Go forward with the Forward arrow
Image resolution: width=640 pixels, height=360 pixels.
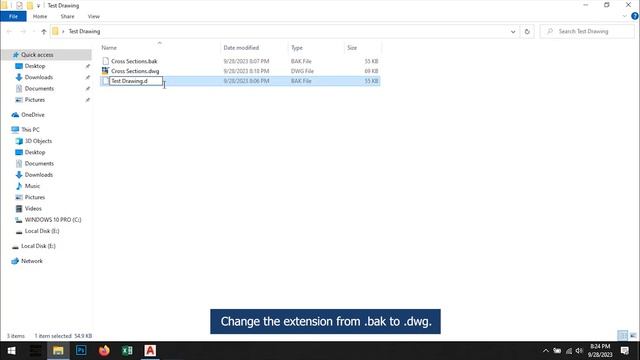(x=23, y=31)
